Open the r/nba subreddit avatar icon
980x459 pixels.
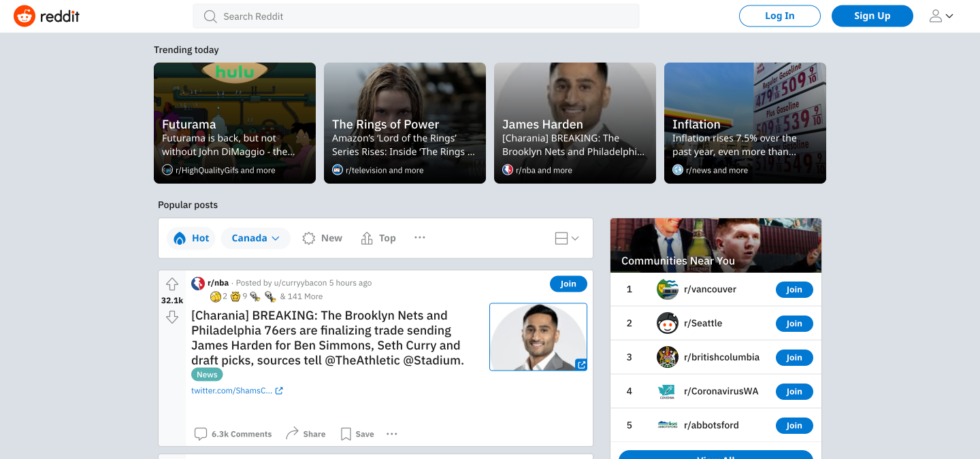[198, 283]
